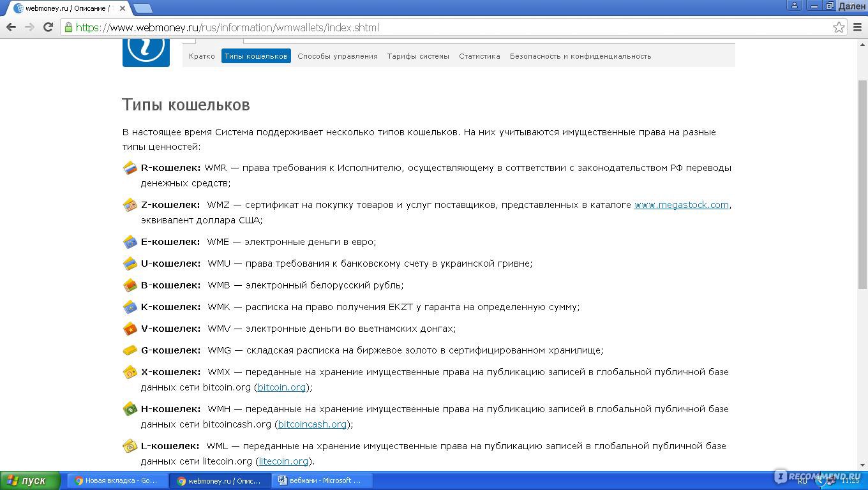
Task: Bookmark this page with the star icon
Action: tap(839, 27)
